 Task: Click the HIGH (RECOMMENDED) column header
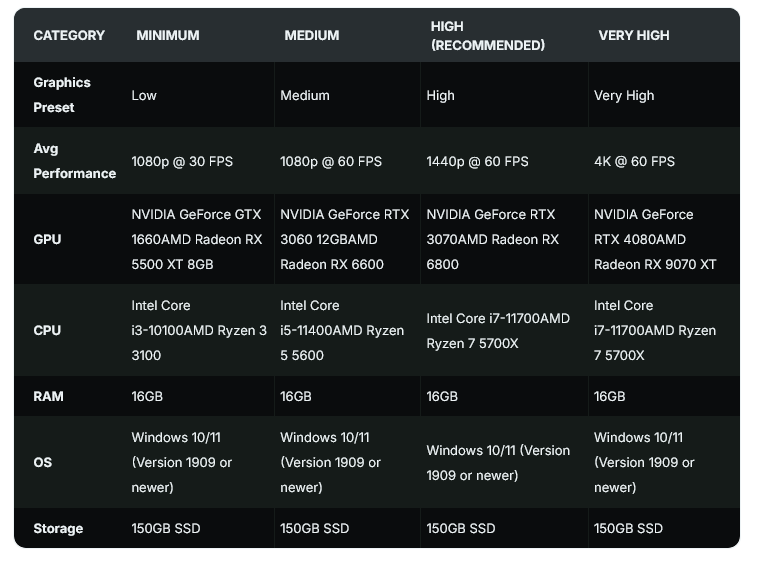point(487,35)
